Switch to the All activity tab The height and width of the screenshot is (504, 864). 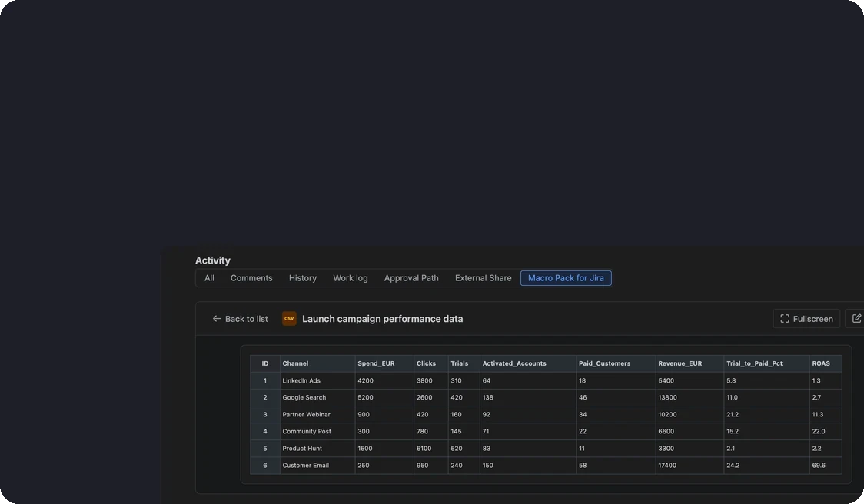pyautogui.click(x=209, y=278)
